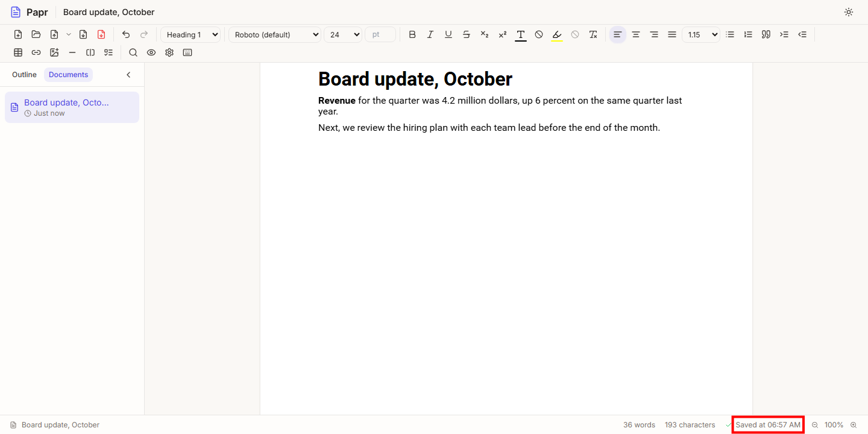Decrease paragraph indent

pos(802,34)
